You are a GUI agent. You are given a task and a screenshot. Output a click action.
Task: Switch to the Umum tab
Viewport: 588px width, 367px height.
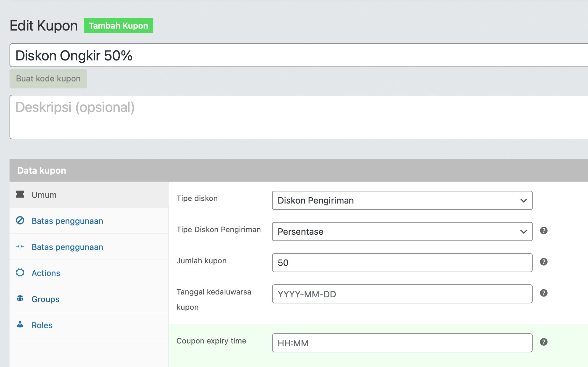[44, 195]
